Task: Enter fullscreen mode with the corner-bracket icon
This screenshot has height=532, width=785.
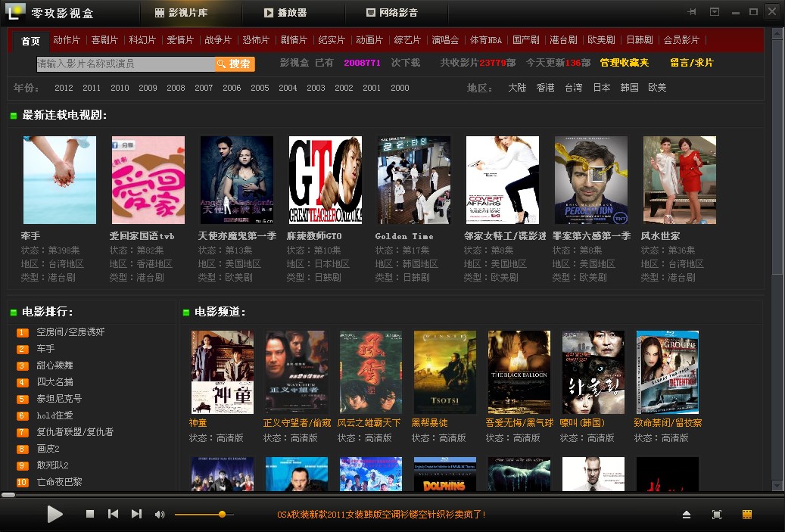Action: [717, 515]
